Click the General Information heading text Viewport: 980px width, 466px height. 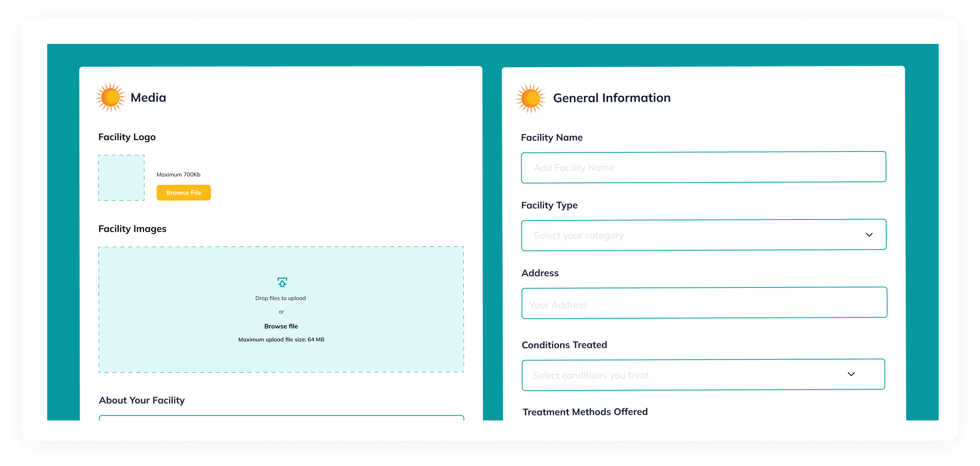611,98
